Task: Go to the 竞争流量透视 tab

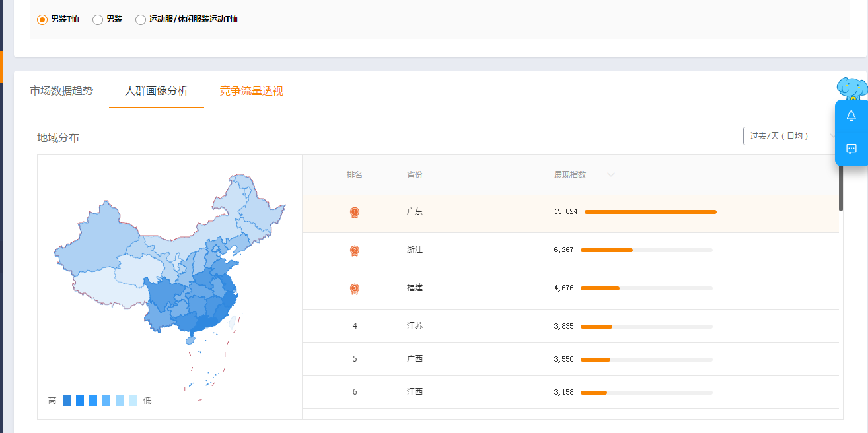Action: [x=252, y=91]
